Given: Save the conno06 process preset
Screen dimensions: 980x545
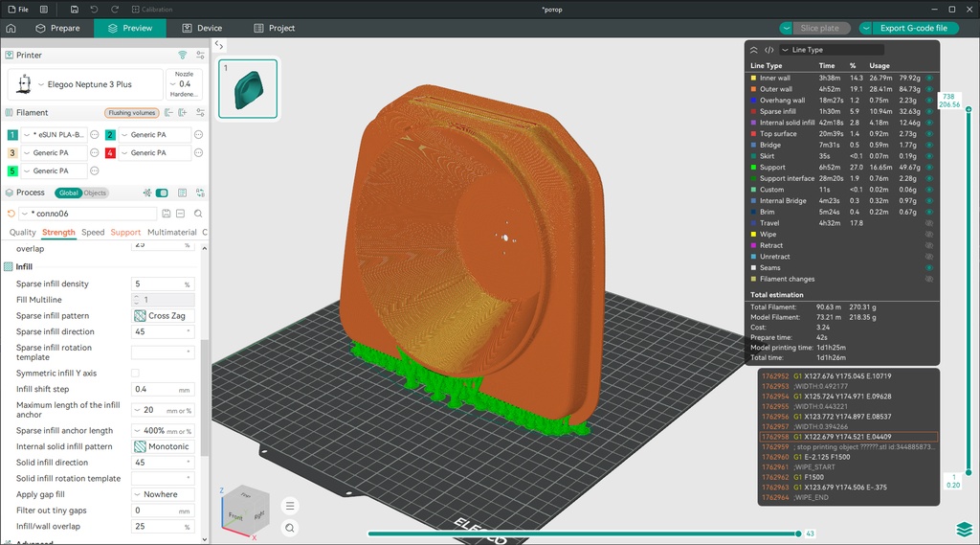Looking at the screenshot, I should (167, 214).
